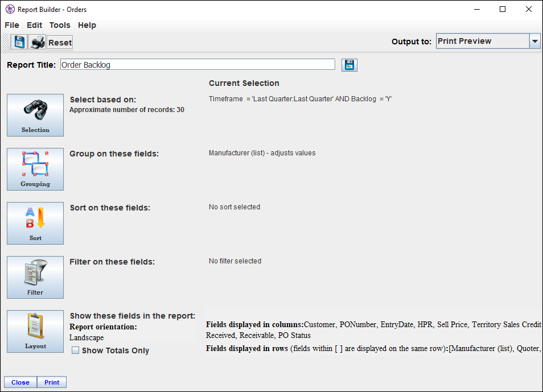Open the Edit menu
543x392 pixels.
click(x=34, y=25)
